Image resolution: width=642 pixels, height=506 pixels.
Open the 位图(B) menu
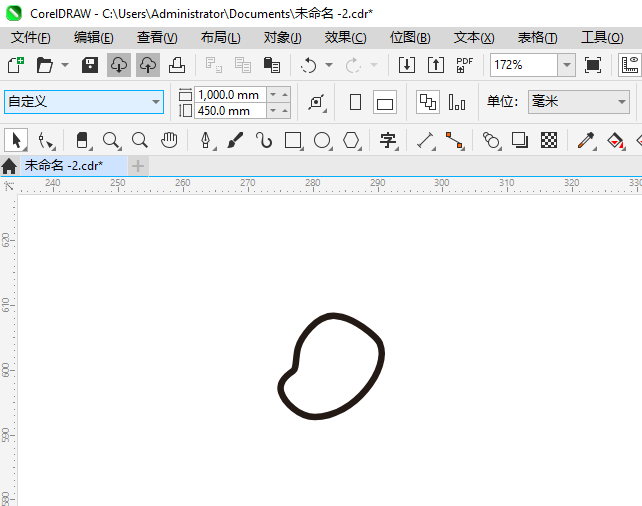[410, 38]
